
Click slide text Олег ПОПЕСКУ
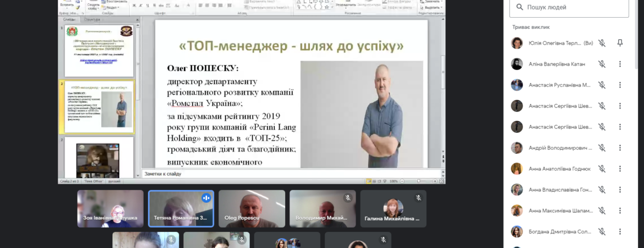[203, 68]
